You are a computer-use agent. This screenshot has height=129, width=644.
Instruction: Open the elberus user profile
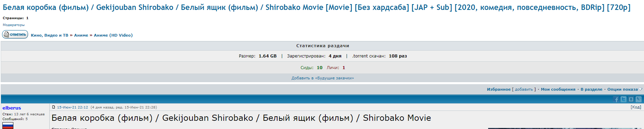(x=12, y=108)
